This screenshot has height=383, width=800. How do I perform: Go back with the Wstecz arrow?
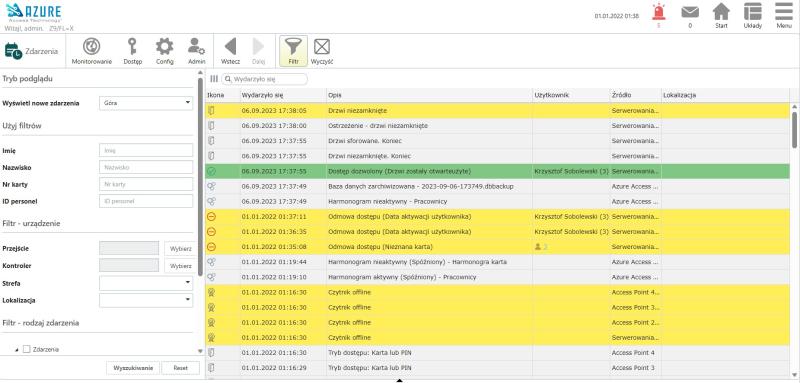pos(231,51)
